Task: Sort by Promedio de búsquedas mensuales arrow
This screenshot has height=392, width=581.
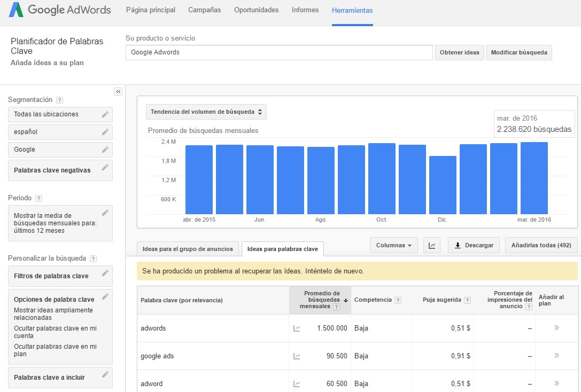Action: pyautogui.click(x=346, y=300)
